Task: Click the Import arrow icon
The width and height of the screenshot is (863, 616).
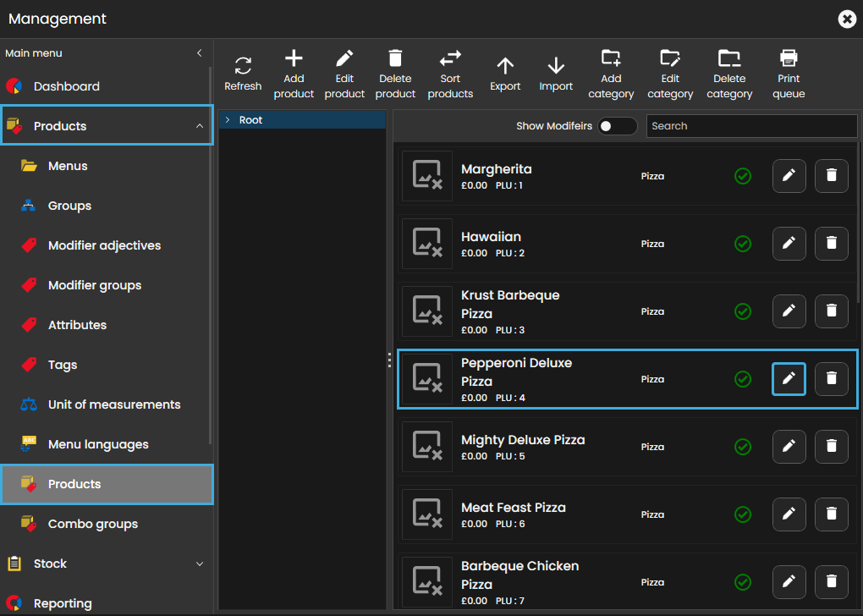Action: 556,66
